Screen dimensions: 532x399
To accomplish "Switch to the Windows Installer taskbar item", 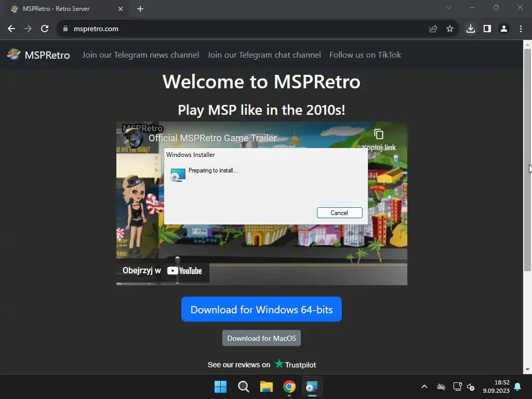I will click(312, 387).
